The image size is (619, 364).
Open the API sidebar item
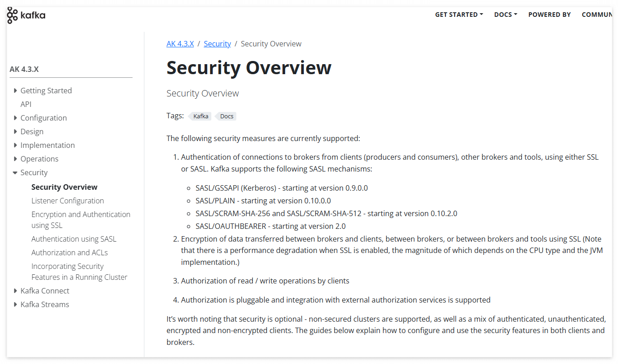(x=26, y=104)
